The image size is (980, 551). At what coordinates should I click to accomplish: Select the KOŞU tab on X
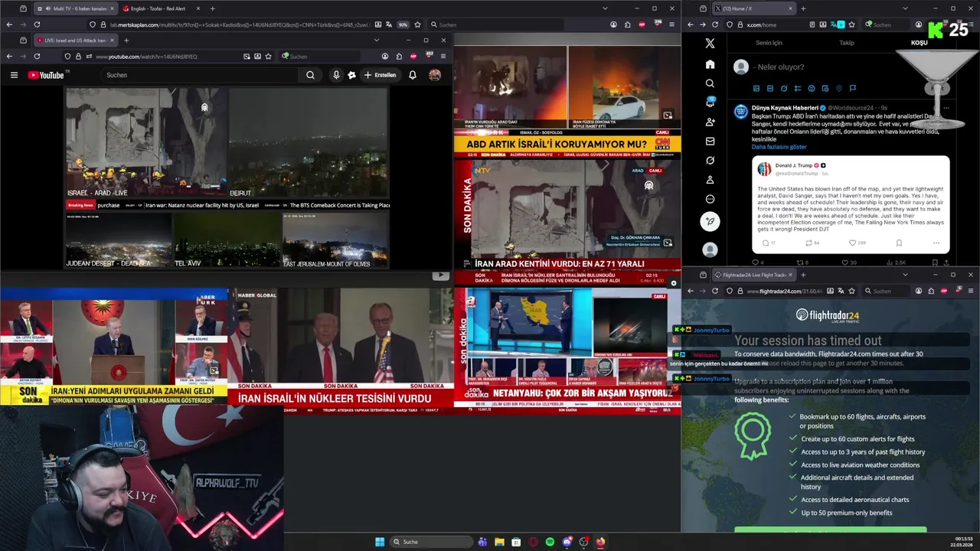(x=919, y=43)
